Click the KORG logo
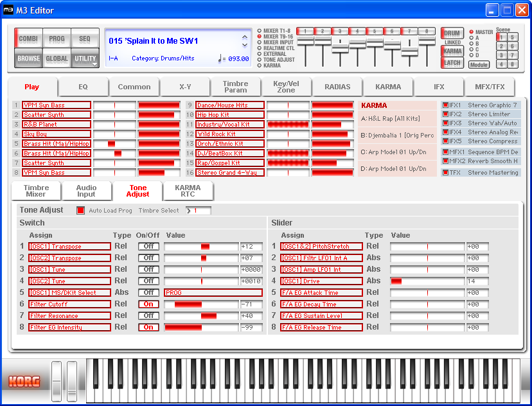532x406 pixels. click(24, 382)
